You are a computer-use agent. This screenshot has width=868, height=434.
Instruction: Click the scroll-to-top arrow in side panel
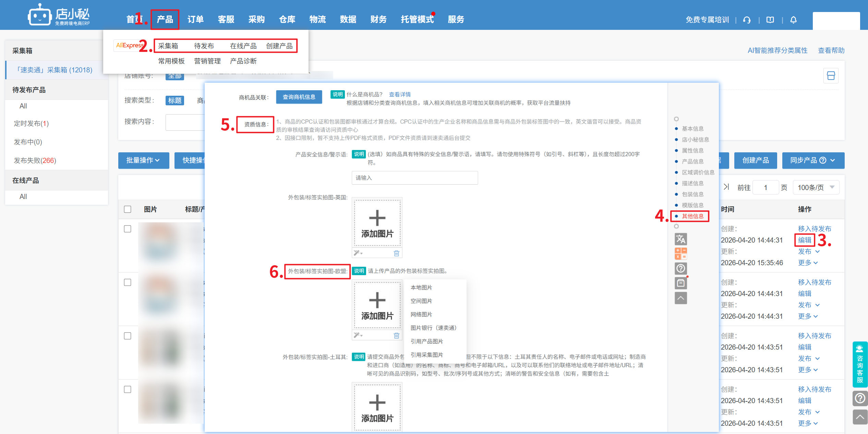(x=680, y=298)
